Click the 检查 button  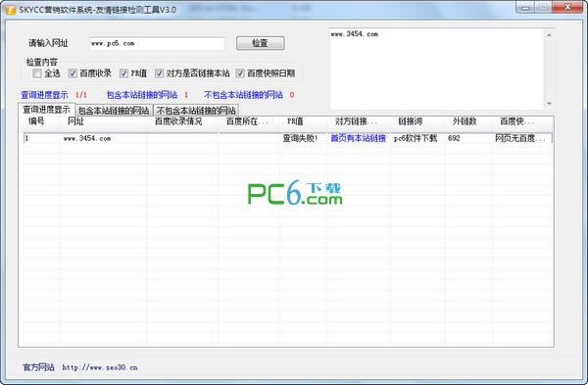261,43
